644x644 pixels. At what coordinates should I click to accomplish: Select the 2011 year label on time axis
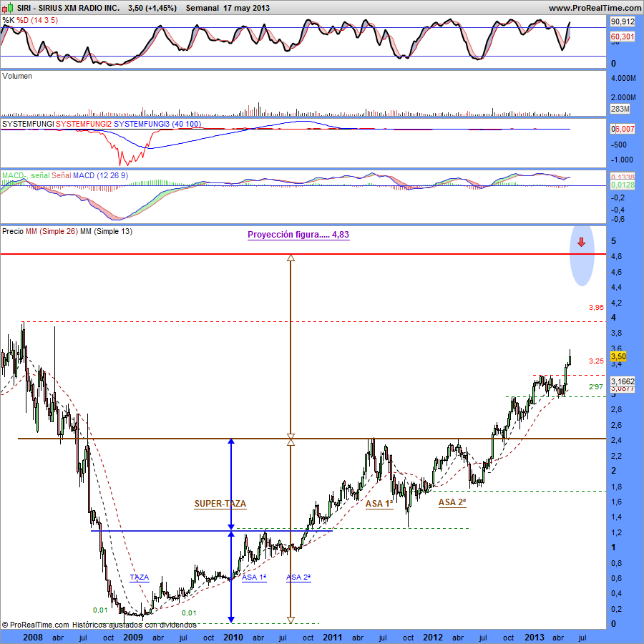tap(332, 637)
